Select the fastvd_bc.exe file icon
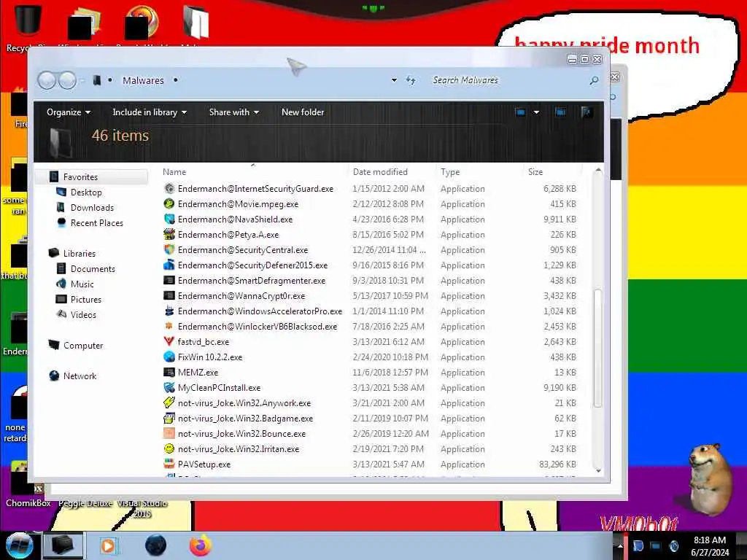Screen dimensions: 747x560 click(169, 341)
